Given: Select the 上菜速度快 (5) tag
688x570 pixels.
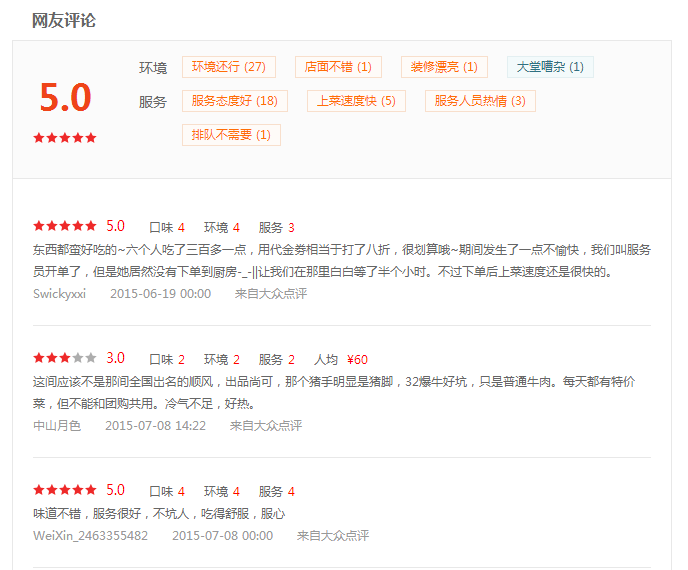Looking at the screenshot, I should coord(356,101).
